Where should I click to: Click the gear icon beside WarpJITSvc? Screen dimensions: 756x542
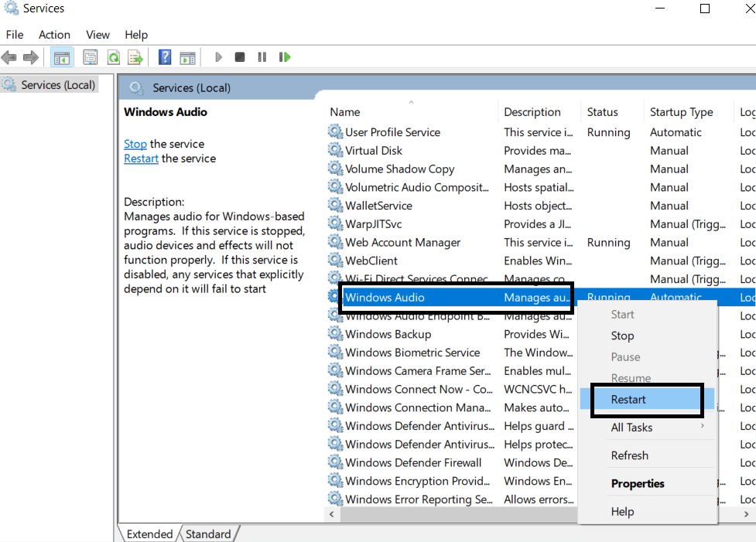tap(335, 223)
